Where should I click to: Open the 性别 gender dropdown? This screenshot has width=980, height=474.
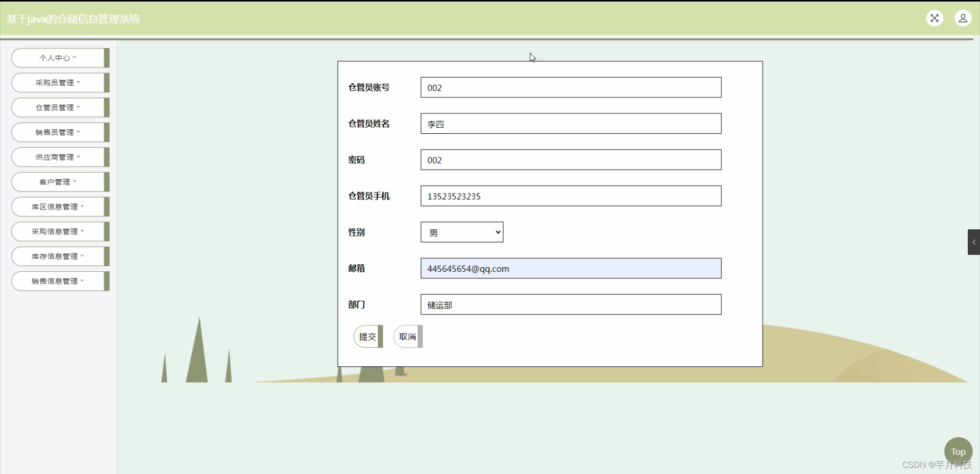[461, 232]
